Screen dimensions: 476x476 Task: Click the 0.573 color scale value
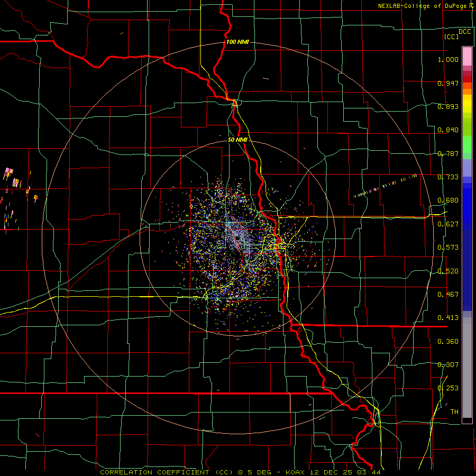click(448, 248)
